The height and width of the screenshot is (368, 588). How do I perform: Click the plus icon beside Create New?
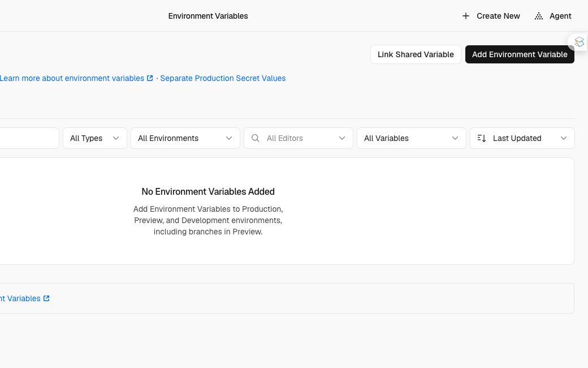pyautogui.click(x=465, y=16)
